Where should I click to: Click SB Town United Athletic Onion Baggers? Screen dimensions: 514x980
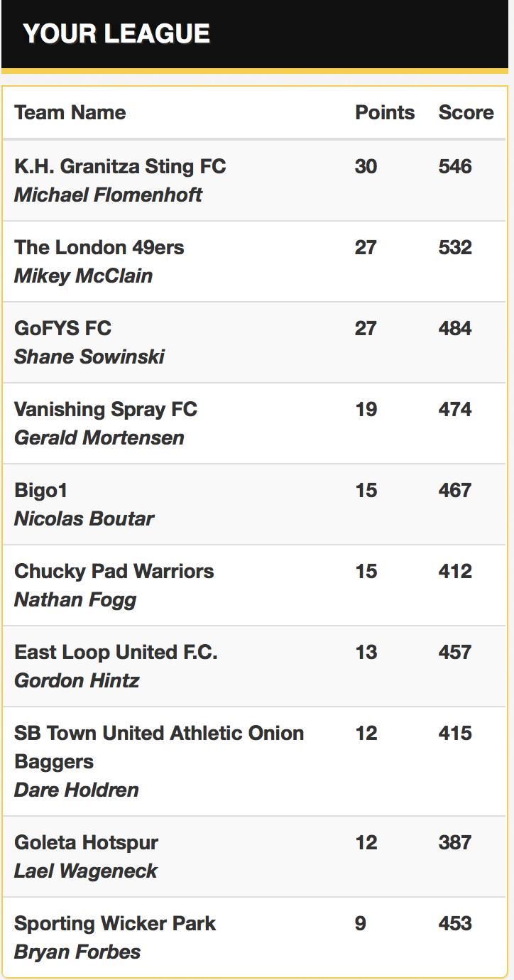point(159,747)
